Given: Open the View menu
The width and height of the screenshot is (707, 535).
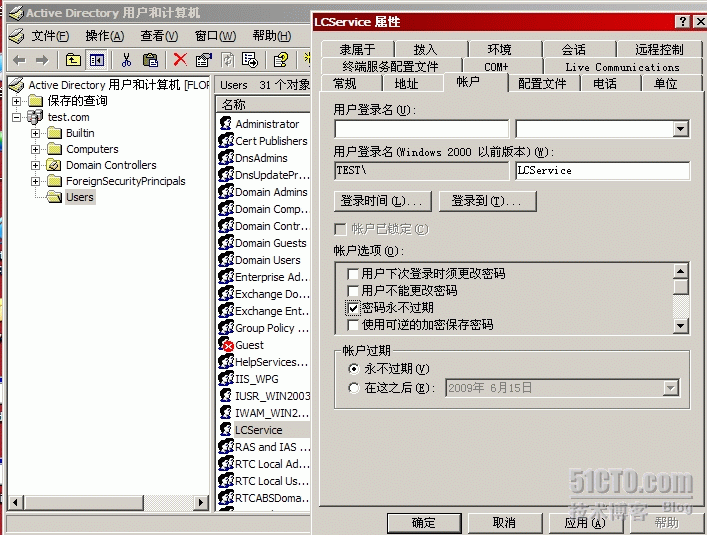Looking at the screenshot, I should pos(159,36).
